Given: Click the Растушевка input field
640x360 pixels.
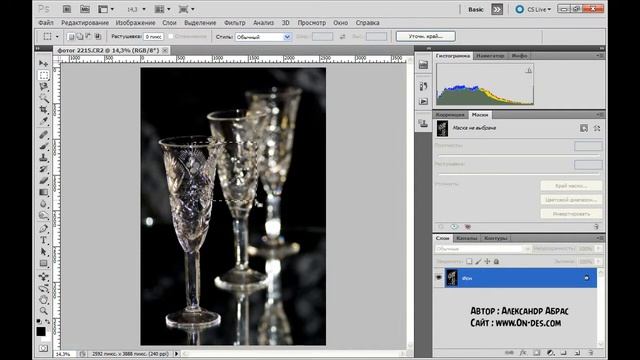Looking at the screenshot, I should (x=153, y=37).
